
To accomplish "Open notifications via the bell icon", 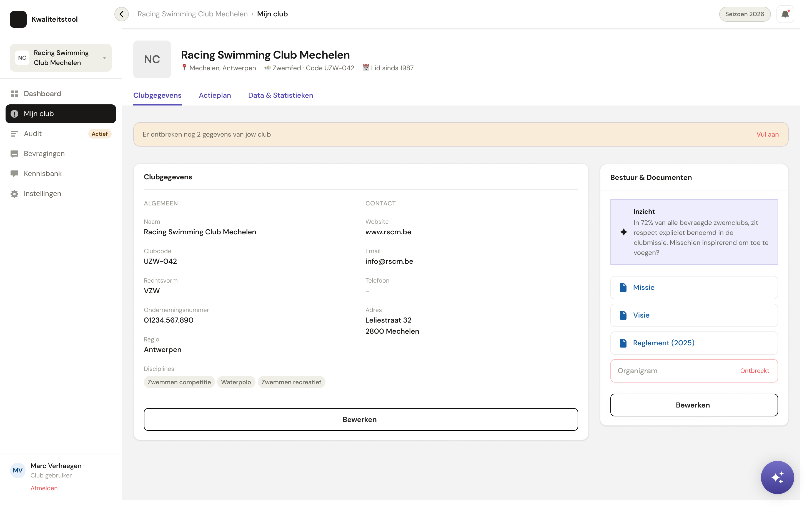I will coord(785,14).
